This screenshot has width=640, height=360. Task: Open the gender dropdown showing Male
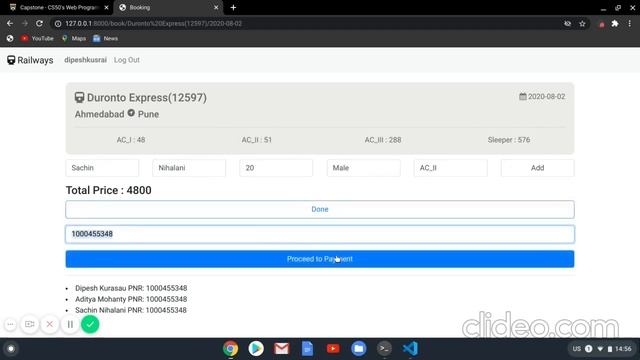pyautogui.click(x=363, y=168)
